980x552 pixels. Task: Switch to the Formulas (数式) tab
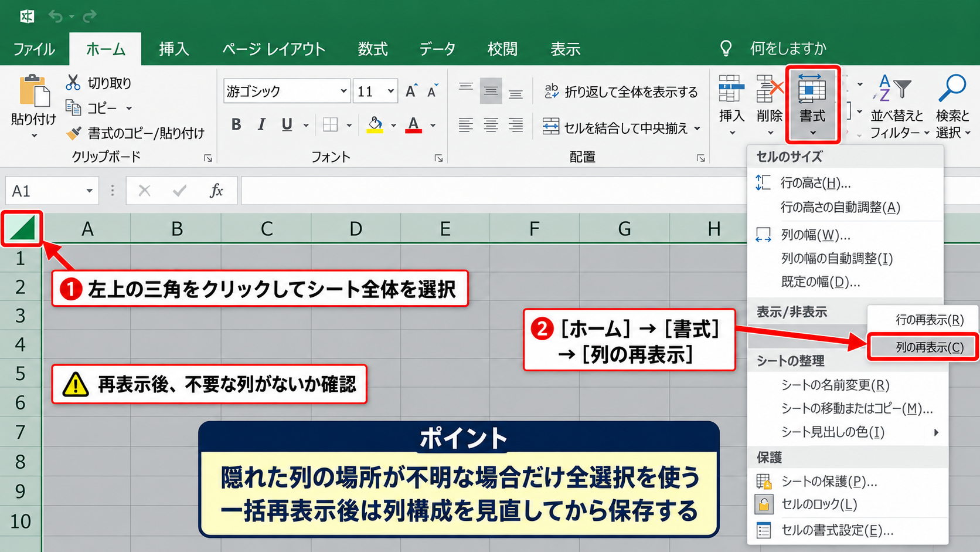pyautogui.click(x=373, y=49)
